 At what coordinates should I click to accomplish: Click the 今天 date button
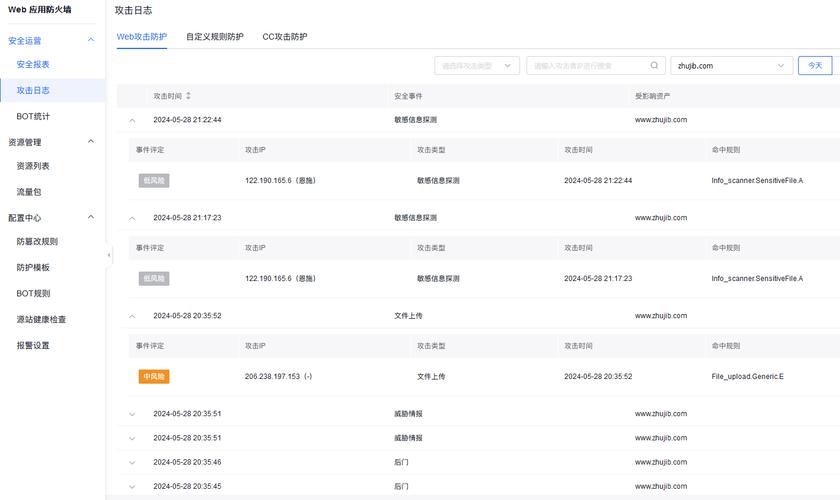814,66
